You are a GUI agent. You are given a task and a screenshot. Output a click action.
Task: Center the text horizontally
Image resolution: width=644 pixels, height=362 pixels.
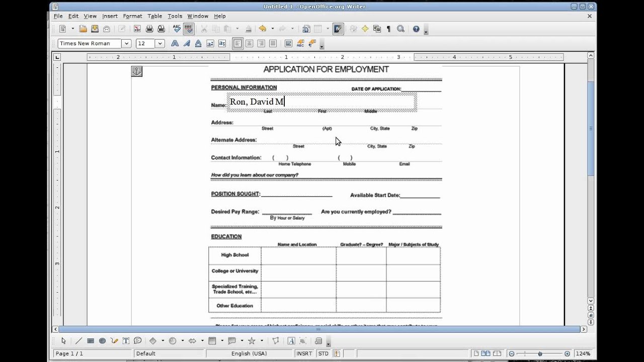click(x=249, y=44)
